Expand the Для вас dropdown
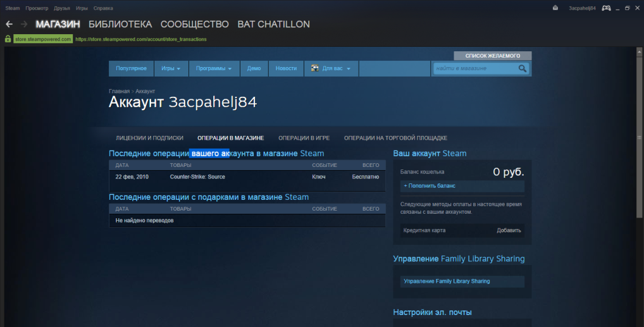 click(331, 68)
